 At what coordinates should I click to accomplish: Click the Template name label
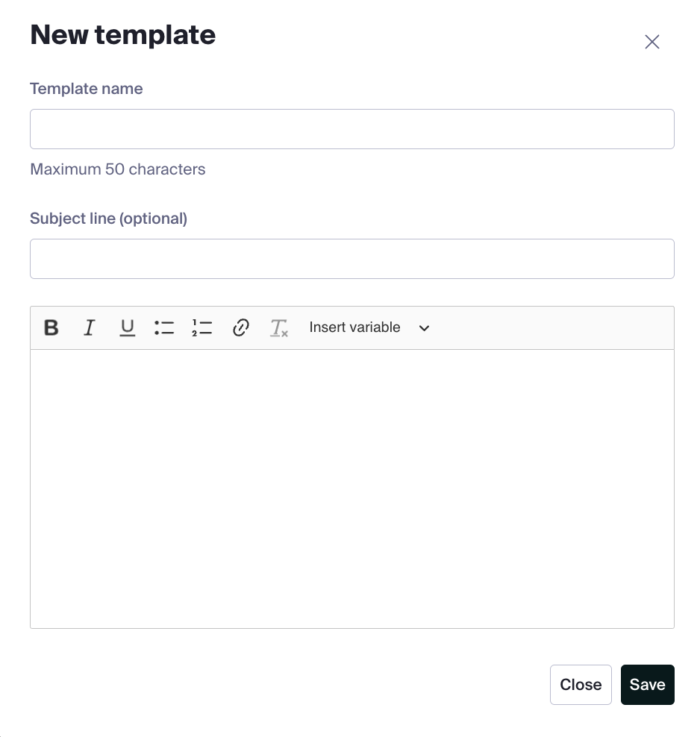[87, 88]
